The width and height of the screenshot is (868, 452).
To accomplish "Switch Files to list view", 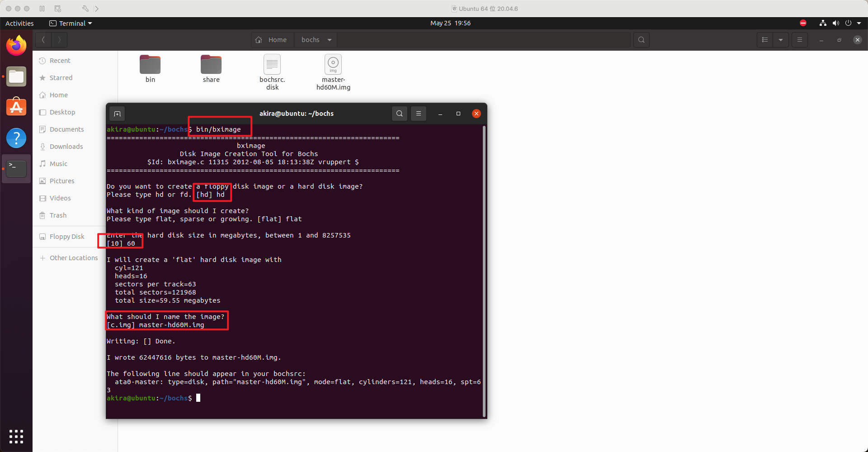I will click(x=765, y=40).
